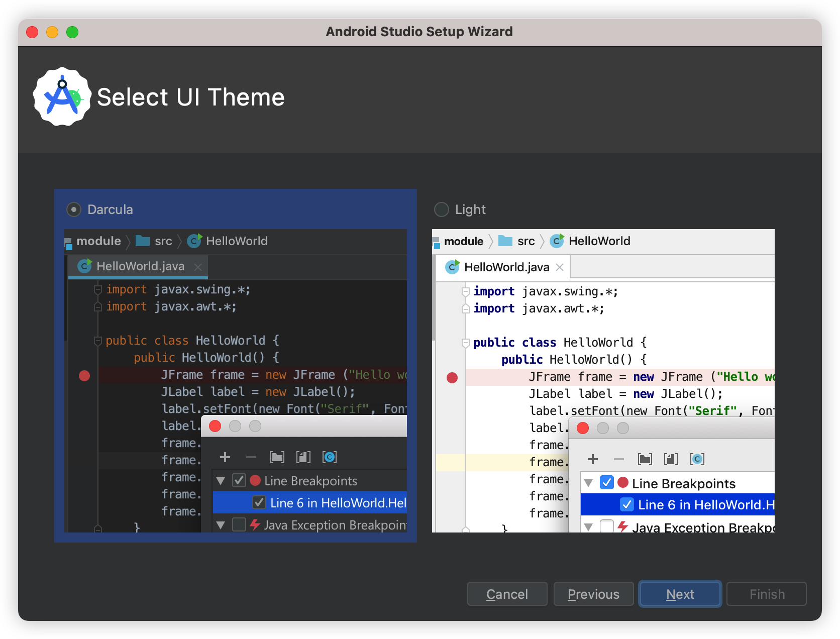Click the src folder icon in Light breadcrumb

pyautogui.click(x=505, y=241)
